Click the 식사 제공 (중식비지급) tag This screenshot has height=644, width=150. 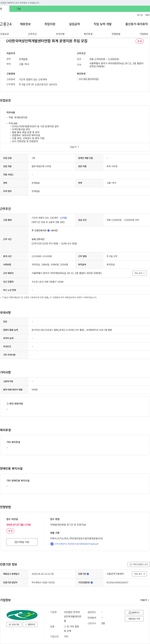(88, 79)
